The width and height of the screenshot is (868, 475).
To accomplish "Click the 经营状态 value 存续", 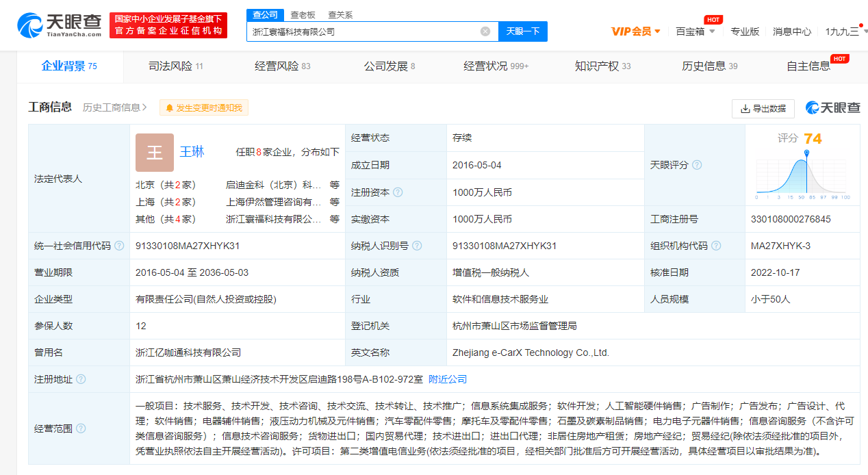I will (x=462, y=138).
